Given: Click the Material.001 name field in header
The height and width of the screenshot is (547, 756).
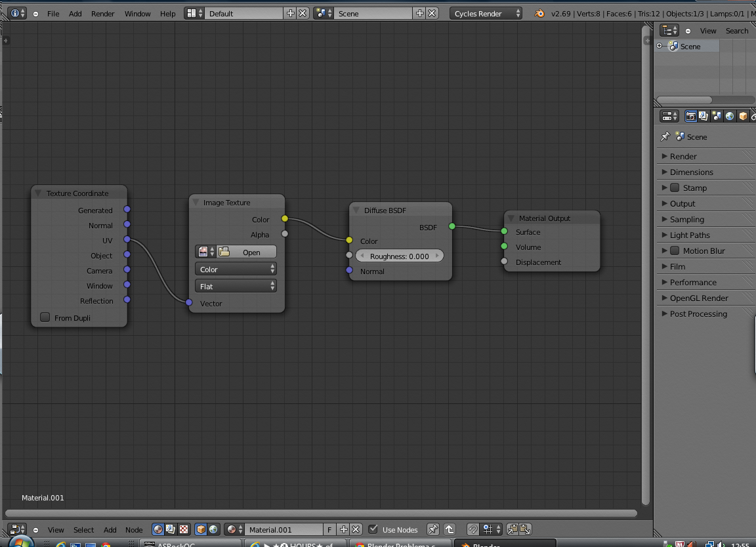Looking at the screenshot, I should pos(283,529).
